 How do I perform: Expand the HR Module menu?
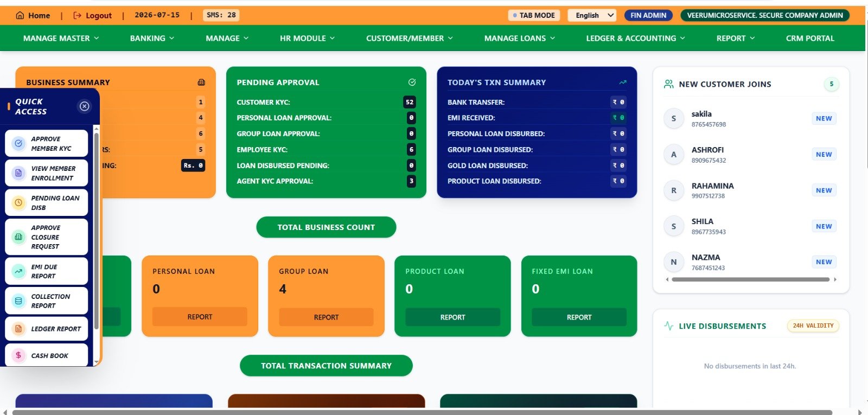307,38
